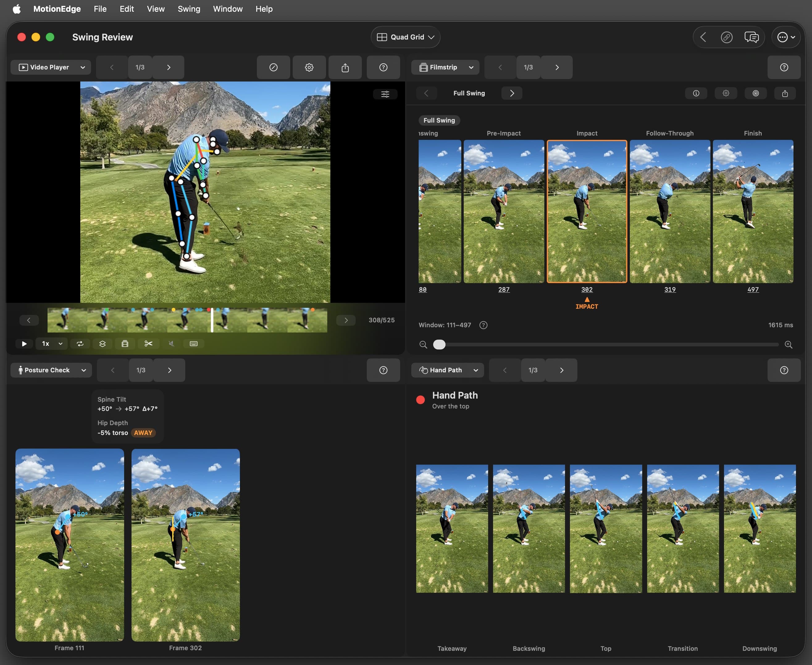Play the swing video
Screen dimensions: 812x665
tap(24, 344)
